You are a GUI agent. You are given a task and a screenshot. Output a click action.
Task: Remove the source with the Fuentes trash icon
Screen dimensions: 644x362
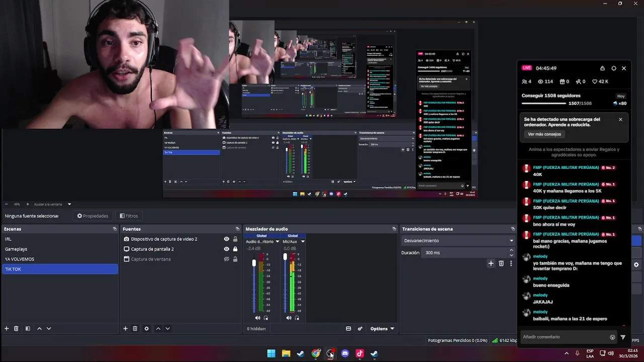pyautogui.click(x=135, y=328)
